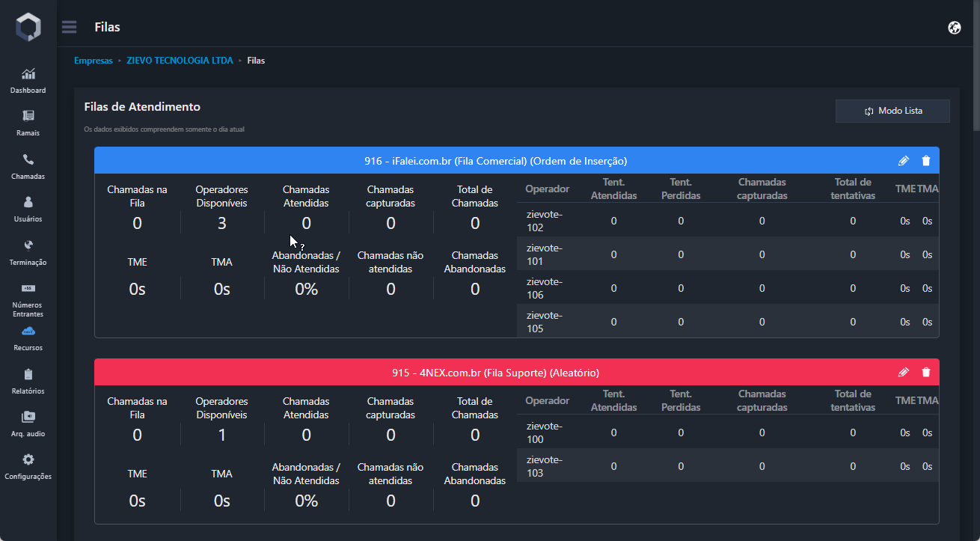Click the Empresas breadcrumb link

click(x=93, y=61)
